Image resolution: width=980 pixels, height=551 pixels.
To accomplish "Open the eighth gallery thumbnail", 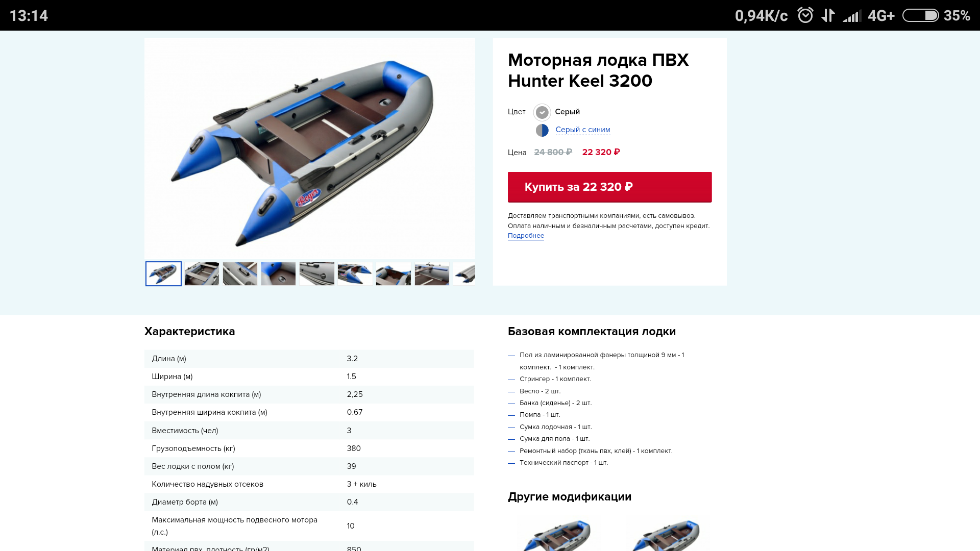I will pos(432,274).
